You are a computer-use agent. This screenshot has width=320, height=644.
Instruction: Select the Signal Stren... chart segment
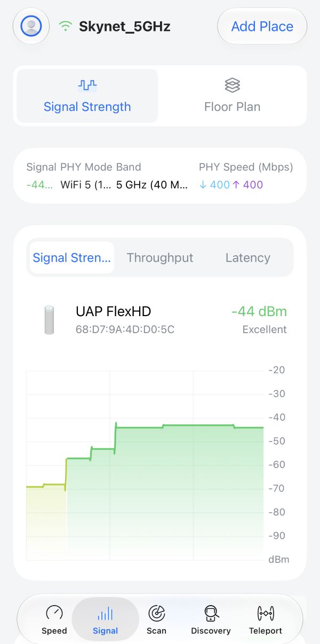pyautogui.click(x=72, y=257)
